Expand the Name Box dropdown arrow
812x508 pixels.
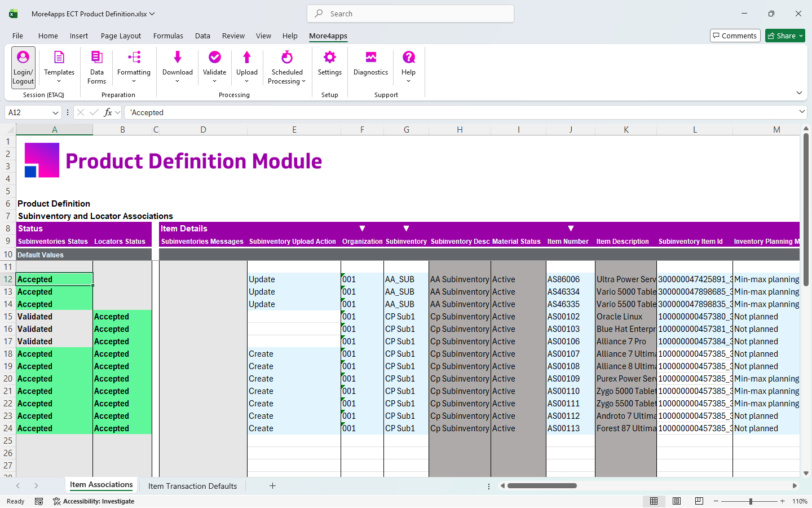pos(55,113)
